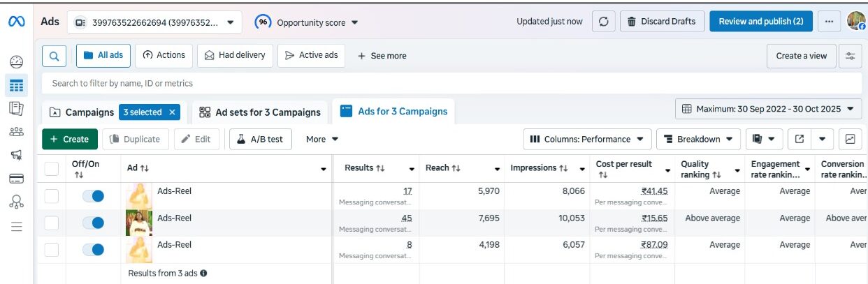This screenshot has width=868, height=284.
Task: Expand the Columns: Performance dropdown
Action: coord(587,139)
